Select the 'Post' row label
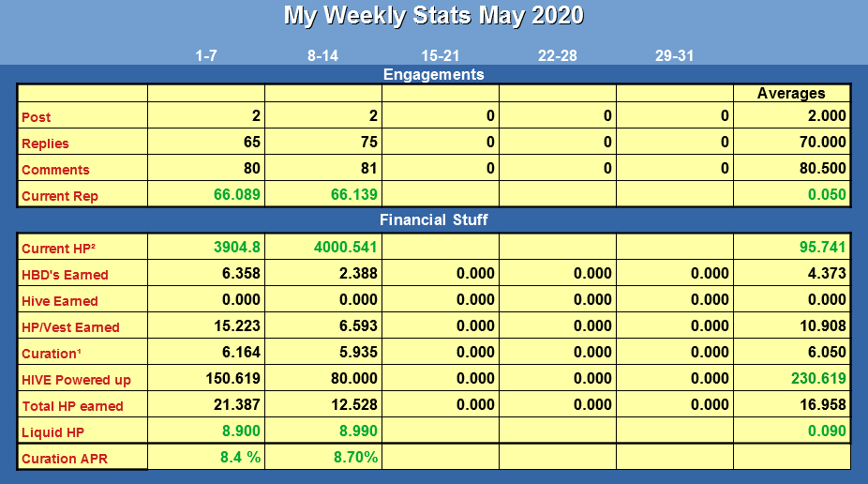The width and height of the screenshot is (868, 484). click(36, 117)
